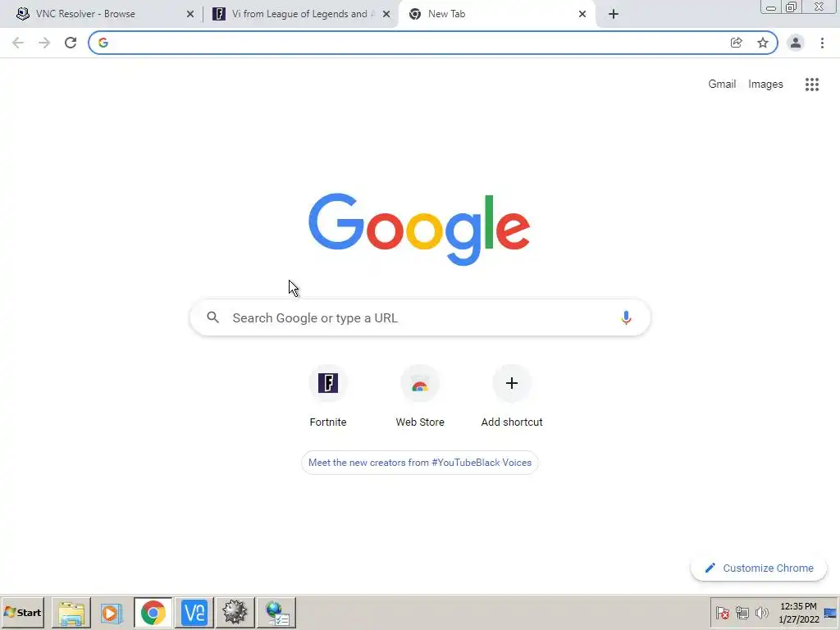This screenshot has width=840, height=630.
Task: Open Windows Media Player from the taskbar
Action: click(112, 612)
